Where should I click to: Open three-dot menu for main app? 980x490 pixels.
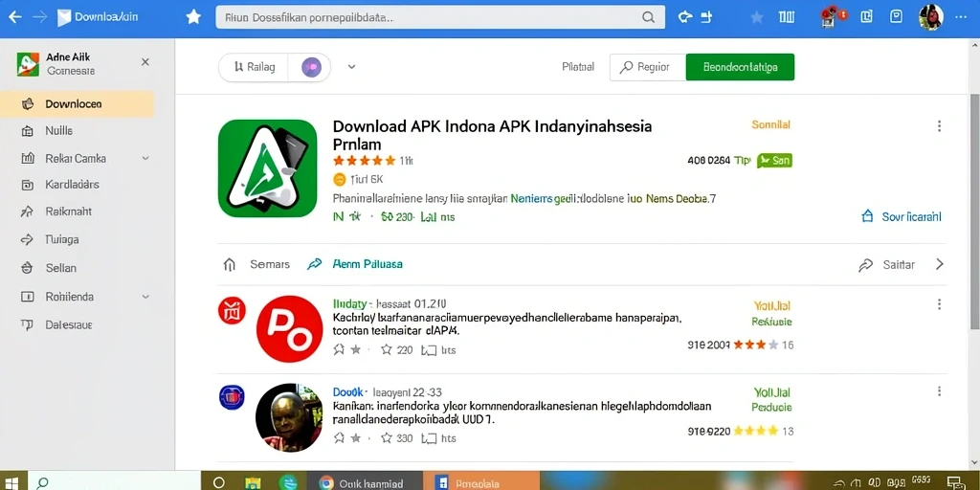click(939, 126)
